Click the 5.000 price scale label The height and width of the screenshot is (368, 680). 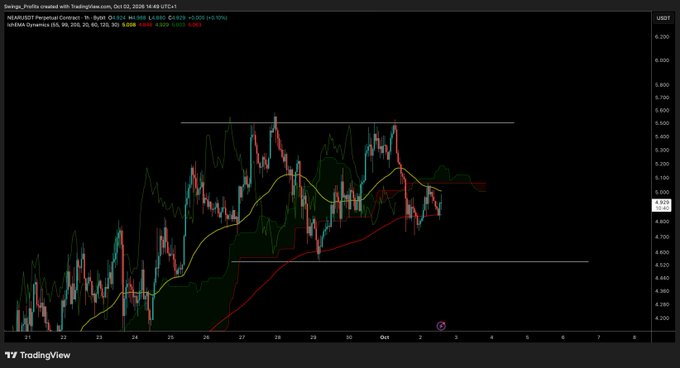coord(662,192)
